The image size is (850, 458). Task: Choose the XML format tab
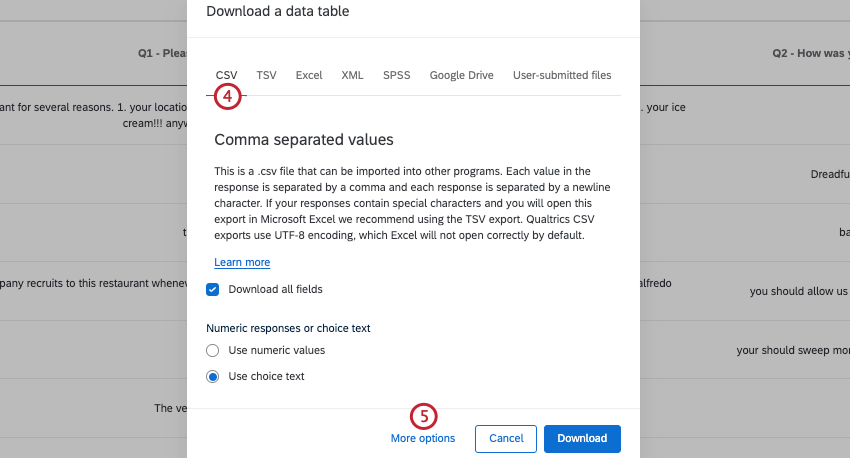[x=352, y=76]
